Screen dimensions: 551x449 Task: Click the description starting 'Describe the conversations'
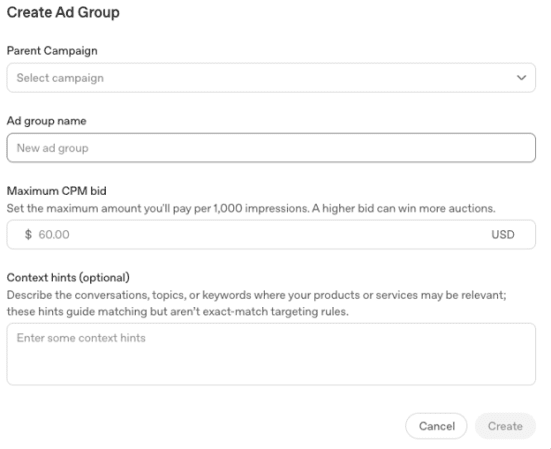tap(257, 303)
